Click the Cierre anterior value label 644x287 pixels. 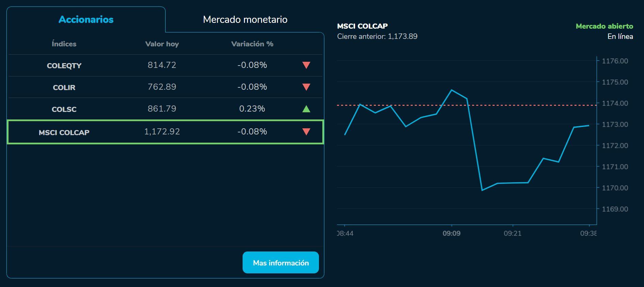[377, 36]
